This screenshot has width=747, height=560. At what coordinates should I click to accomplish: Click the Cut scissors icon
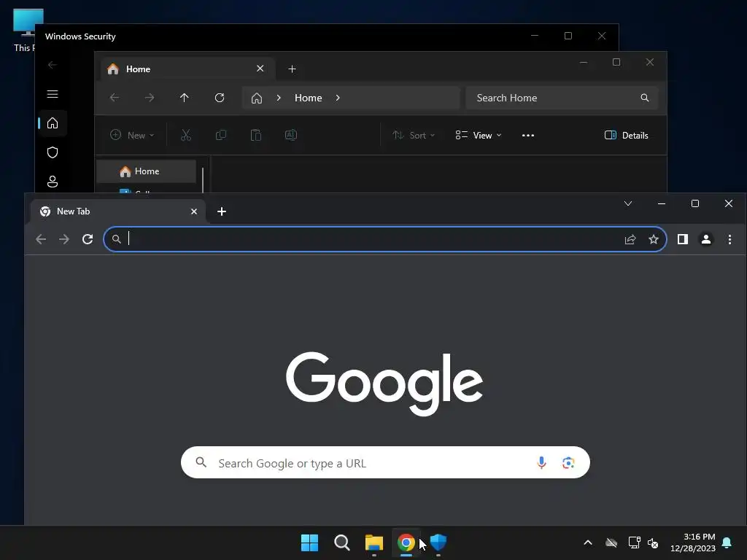[x=186, y=135]
